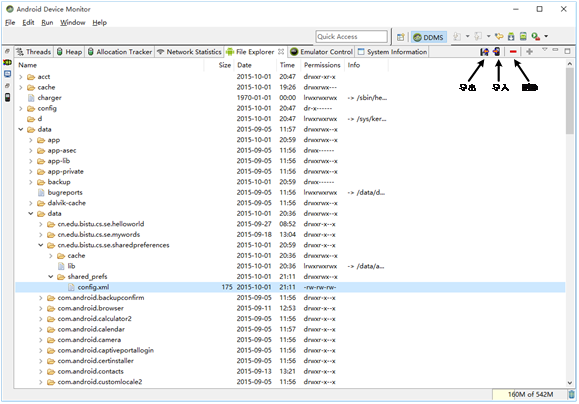The width and height of the screenshot is (579, 404).
Task: Minimize the File Explorer view panel
Action: [555, 50]
